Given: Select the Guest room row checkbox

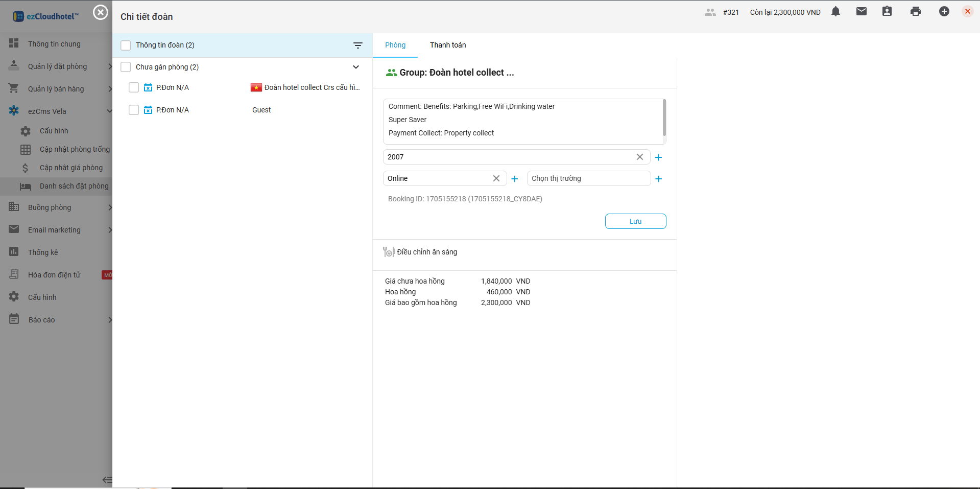Looking at the screenshot, I should (x=134, y=110).
